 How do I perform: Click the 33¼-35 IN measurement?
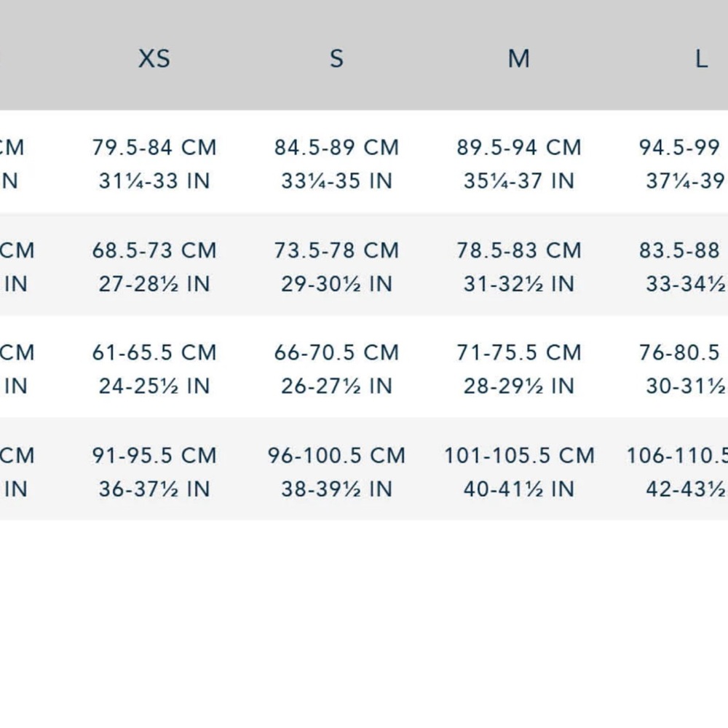click(336, 181)
